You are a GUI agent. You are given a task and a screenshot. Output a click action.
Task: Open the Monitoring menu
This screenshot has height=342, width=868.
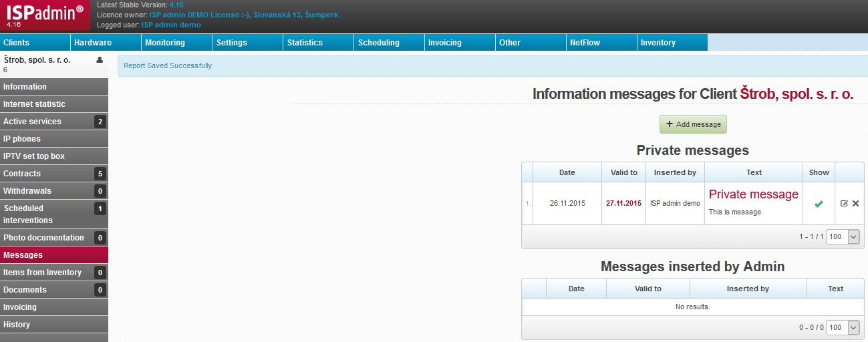(176, 42)
